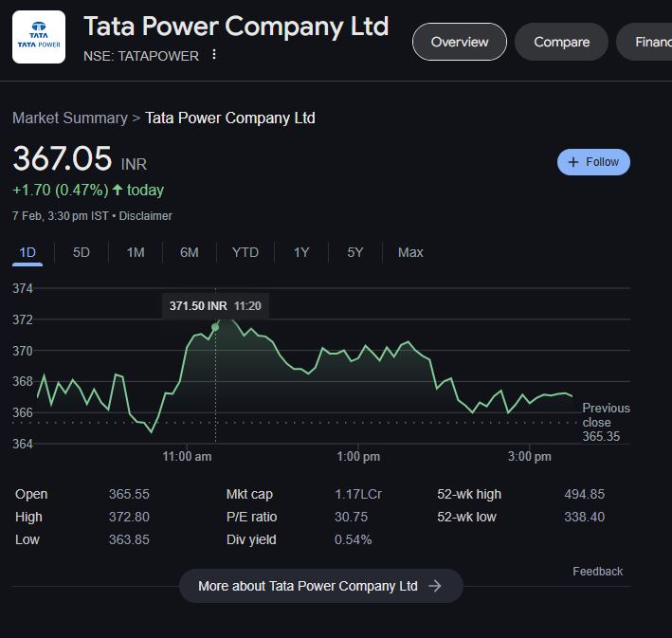Click the Open value 365.55
The width and height of the screenshot is (672, 638).
129,494
